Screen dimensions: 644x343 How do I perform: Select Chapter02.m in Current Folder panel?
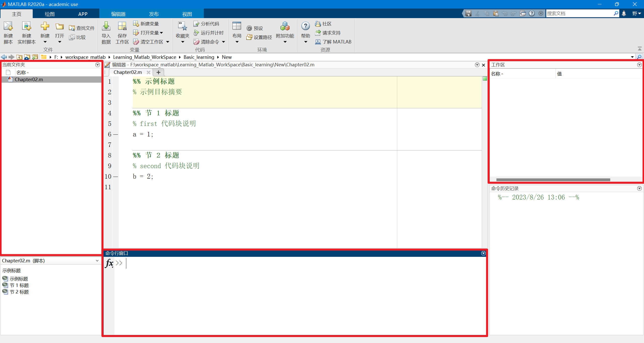(29, 79)
